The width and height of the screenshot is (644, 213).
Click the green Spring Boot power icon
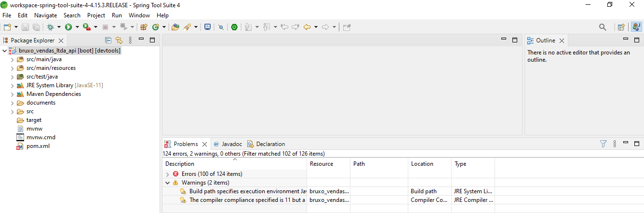click(x=234, y=27)
